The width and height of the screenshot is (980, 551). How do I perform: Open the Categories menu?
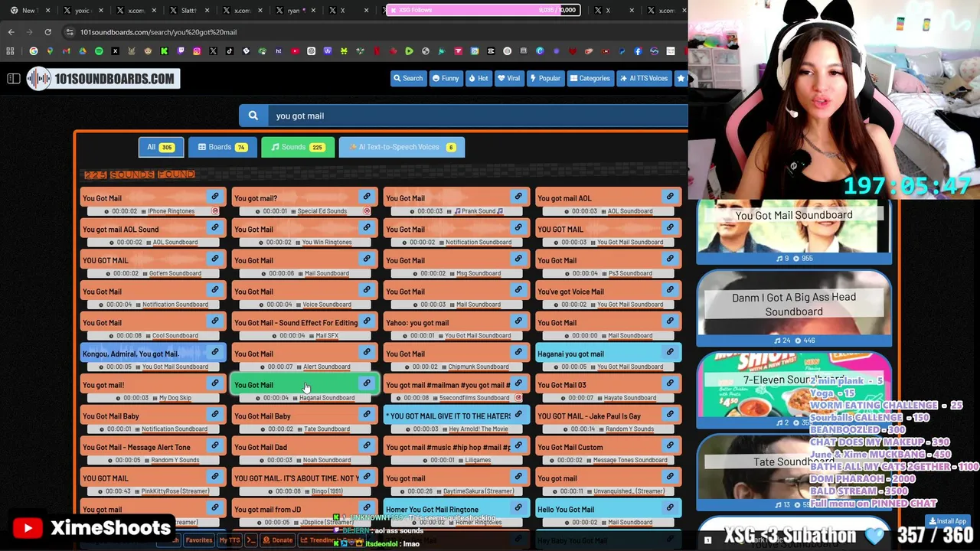click(x=590, y=78)
